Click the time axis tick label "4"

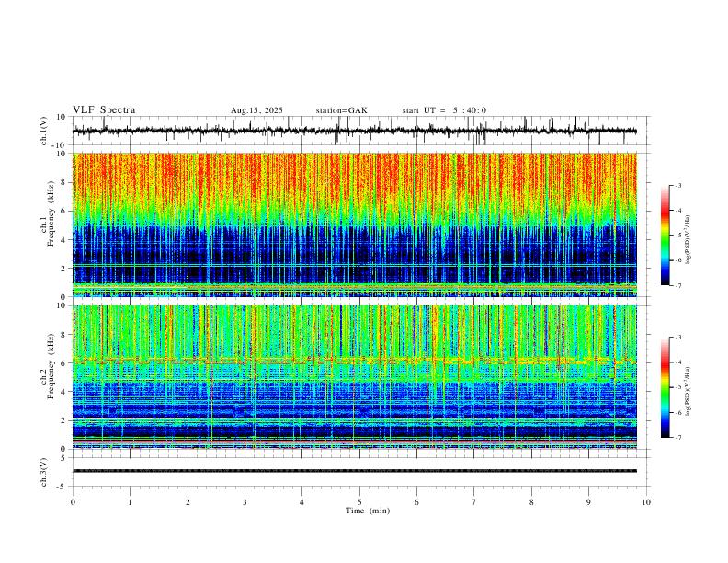pyautogui.click(x=302, y=502)
